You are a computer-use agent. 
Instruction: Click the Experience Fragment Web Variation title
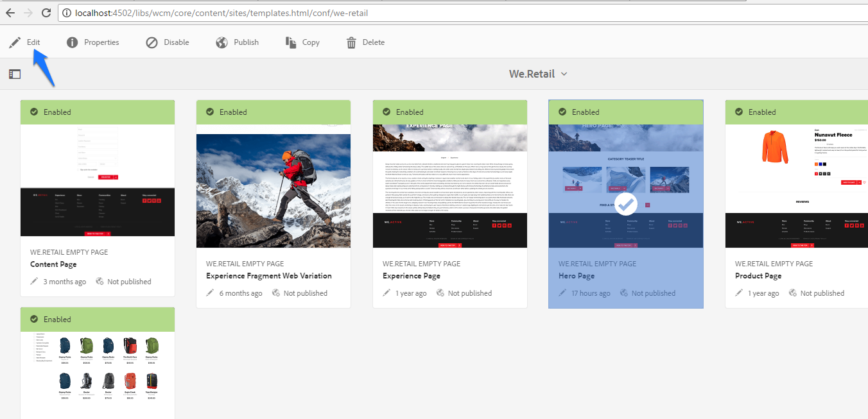pos(269,276)
